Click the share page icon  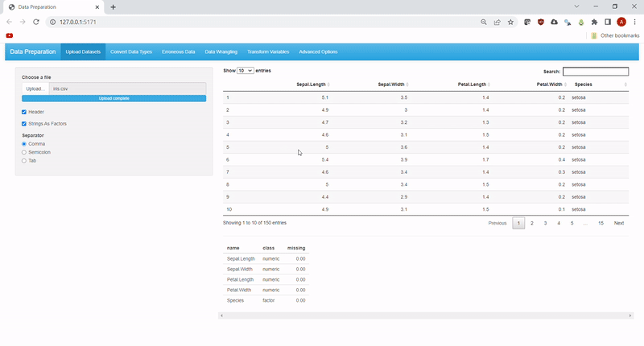[497, 23]
